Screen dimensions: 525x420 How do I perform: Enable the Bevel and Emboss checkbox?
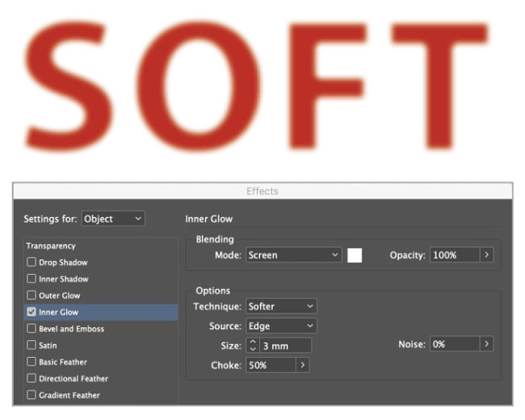[31, 328]
